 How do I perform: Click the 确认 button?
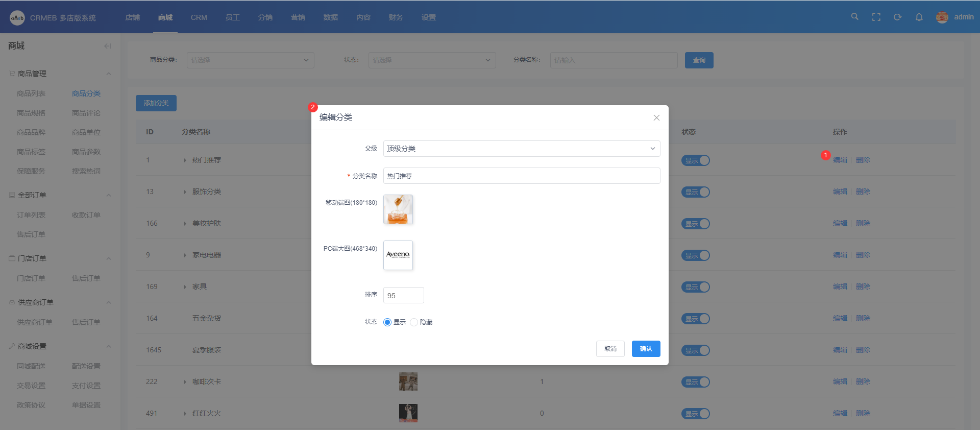(646, 349)
